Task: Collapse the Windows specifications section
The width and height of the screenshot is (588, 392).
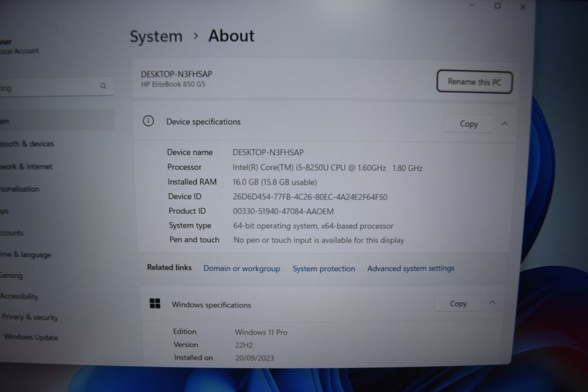Action: (492, 303)
